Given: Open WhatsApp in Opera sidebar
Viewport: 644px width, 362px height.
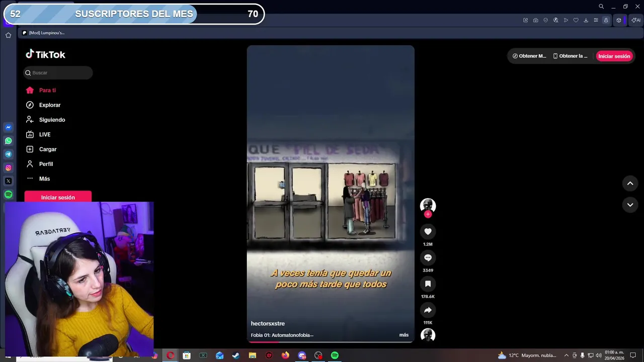Looking at the screenshot, I should pos(8,141).
